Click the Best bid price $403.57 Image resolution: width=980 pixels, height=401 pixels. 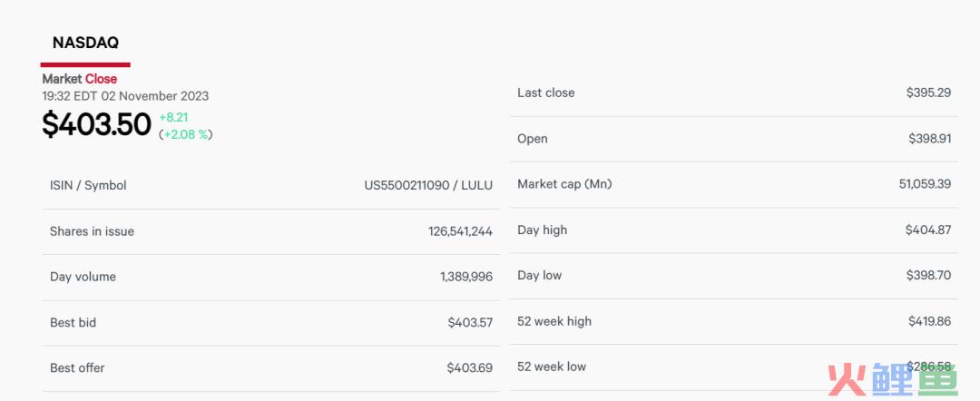coord(470,323)
